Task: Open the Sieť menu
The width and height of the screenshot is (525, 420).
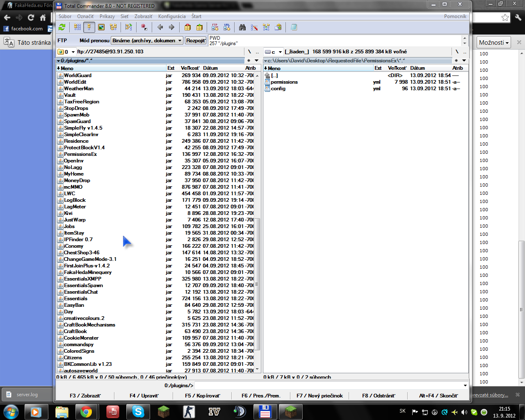Action: (125, 16)
